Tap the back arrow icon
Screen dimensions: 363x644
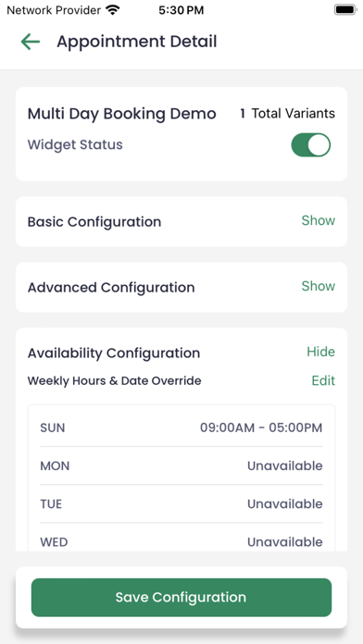coord(31,42)
